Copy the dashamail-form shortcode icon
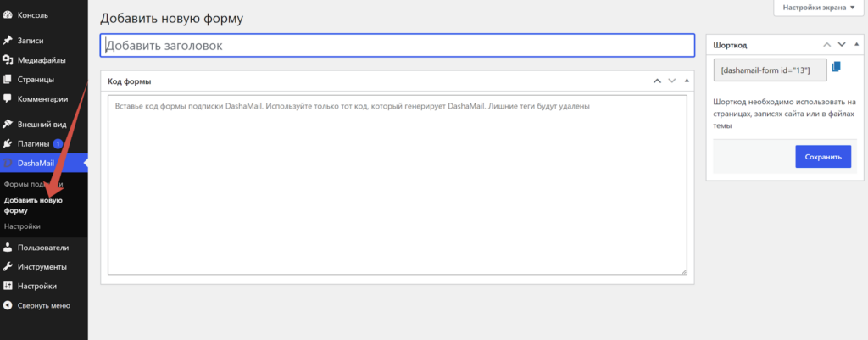Screen dimensions: 868x340 point(836,66)
